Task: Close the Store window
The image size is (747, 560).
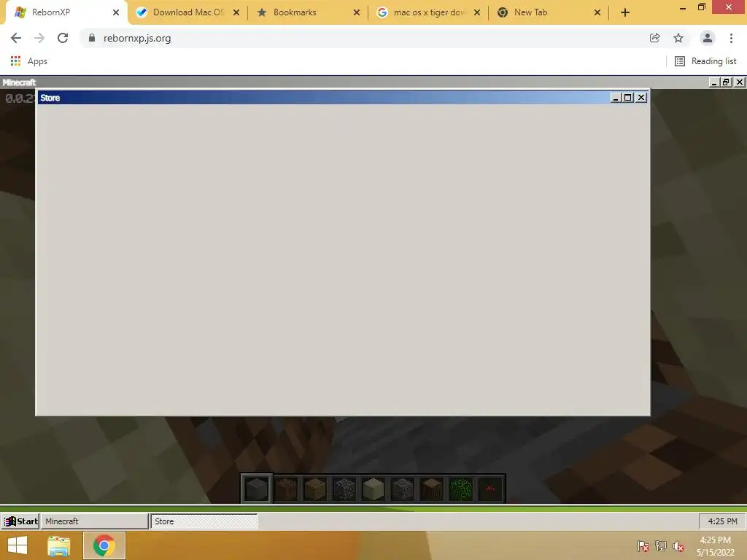Action: pyautogui.click(x=641, y=98)
